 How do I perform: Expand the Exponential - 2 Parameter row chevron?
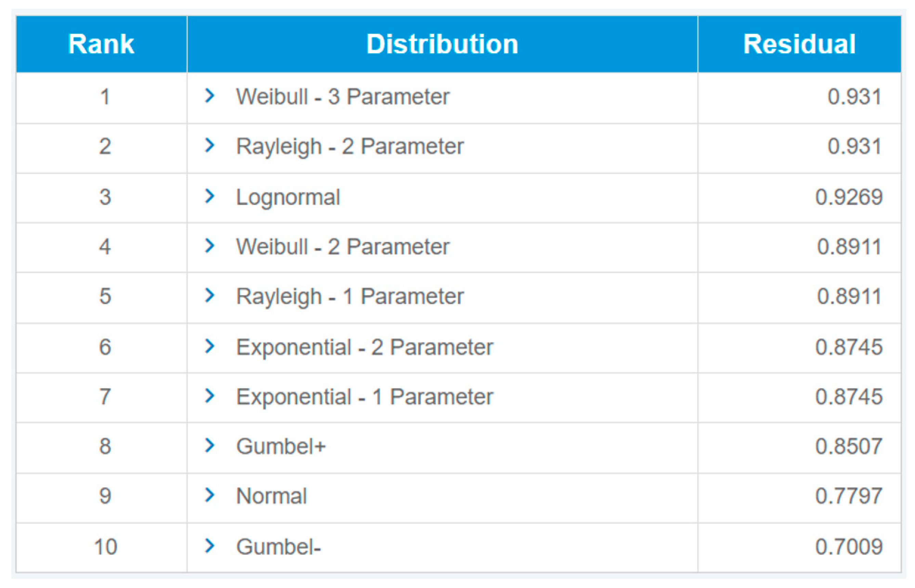[209, 346]
